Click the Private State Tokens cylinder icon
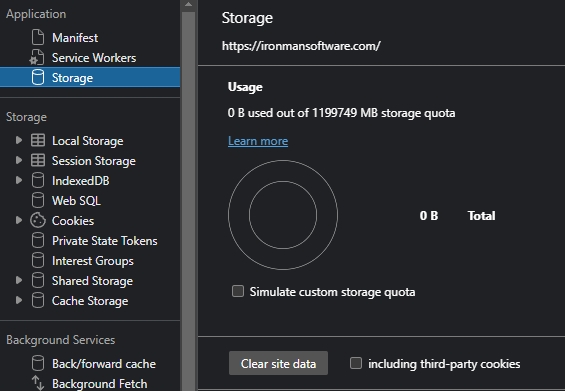 point(38,241)
